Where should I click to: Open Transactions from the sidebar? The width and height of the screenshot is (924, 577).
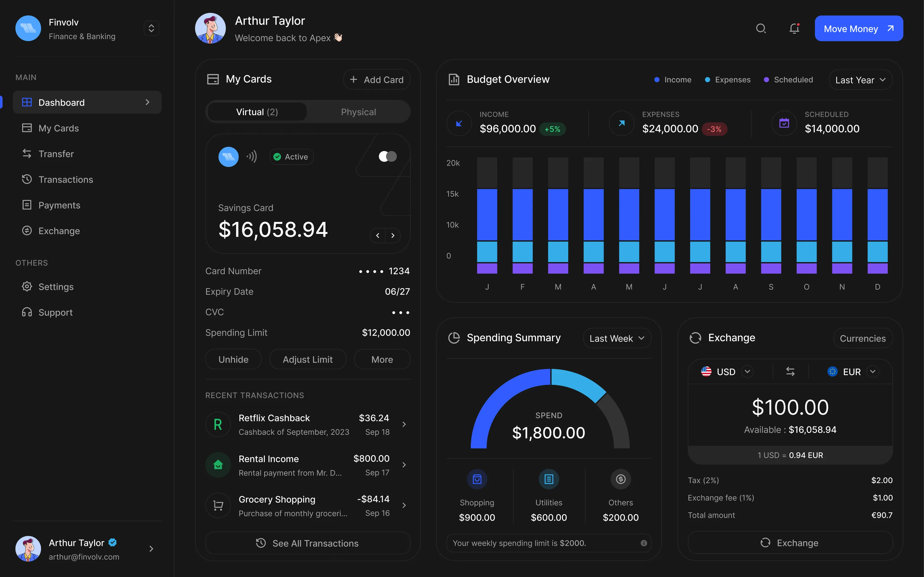[66, 179]
